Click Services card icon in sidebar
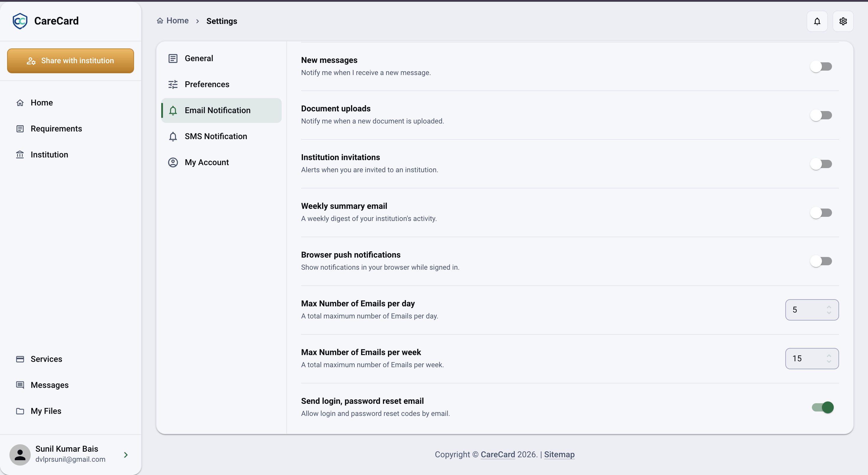The image size is (868, 475). 20,359
